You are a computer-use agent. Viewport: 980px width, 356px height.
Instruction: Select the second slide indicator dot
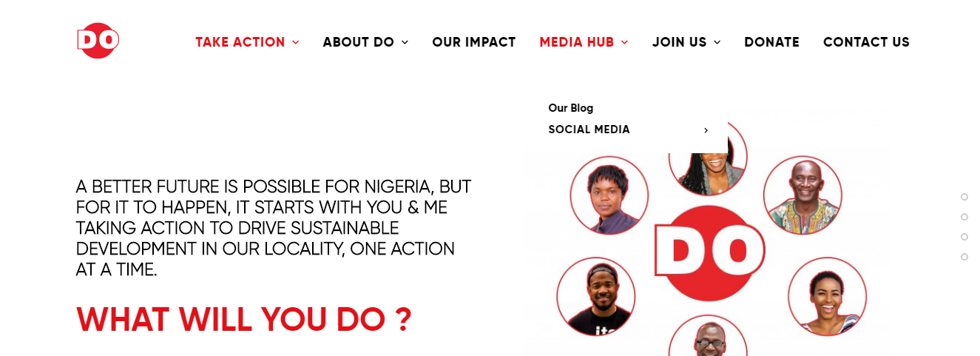pos(964,217)
